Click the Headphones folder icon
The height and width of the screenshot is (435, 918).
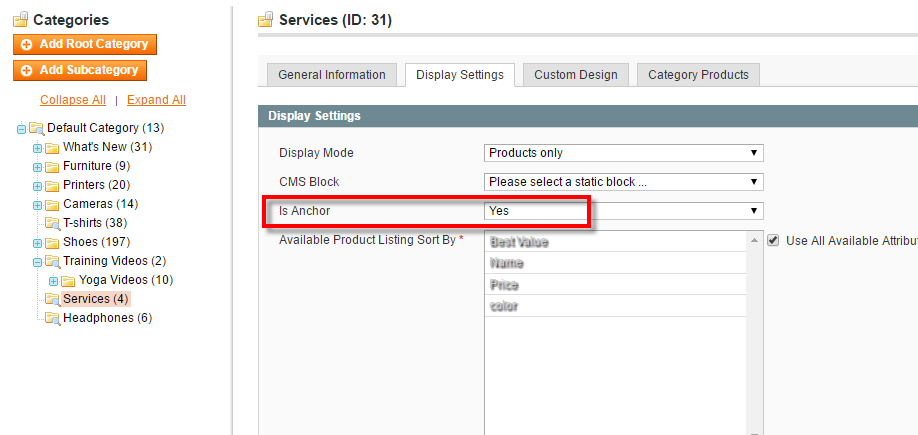52,318
